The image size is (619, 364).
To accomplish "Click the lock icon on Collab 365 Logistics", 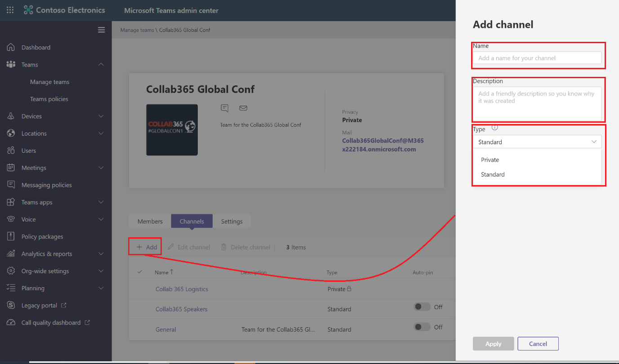I will pos(349,289).
